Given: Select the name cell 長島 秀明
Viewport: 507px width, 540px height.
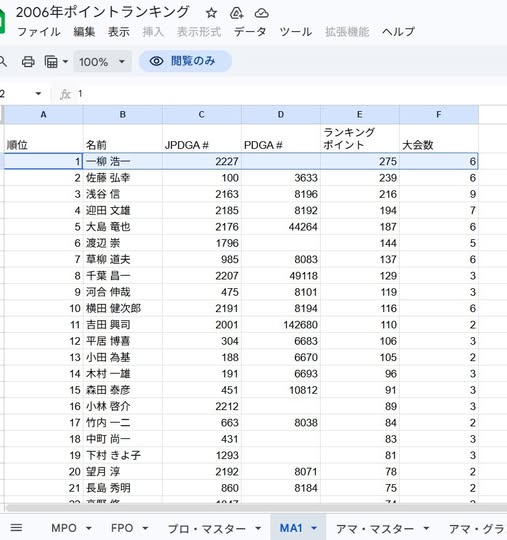Looking at the screenshot, I should coord(123,488).
